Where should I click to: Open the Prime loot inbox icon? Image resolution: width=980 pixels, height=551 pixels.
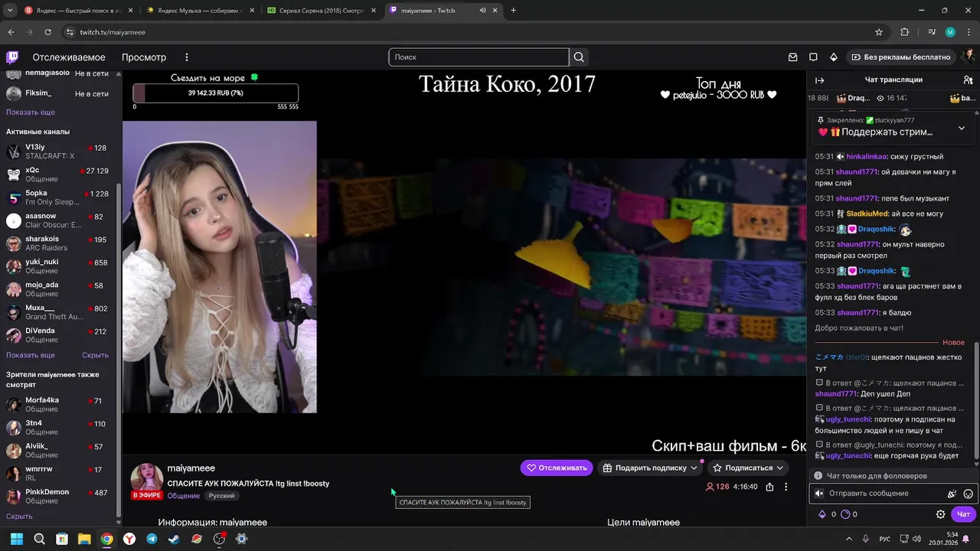click(x=793, y=57)
